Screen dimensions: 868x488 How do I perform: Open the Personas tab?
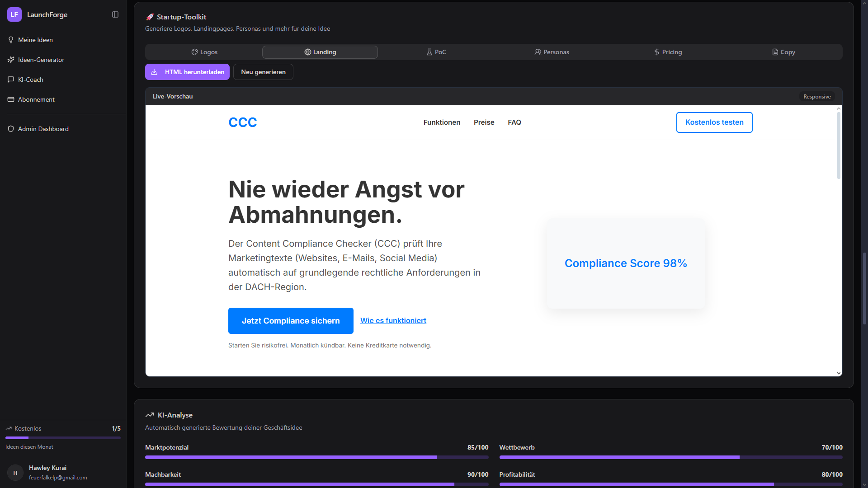552,52
